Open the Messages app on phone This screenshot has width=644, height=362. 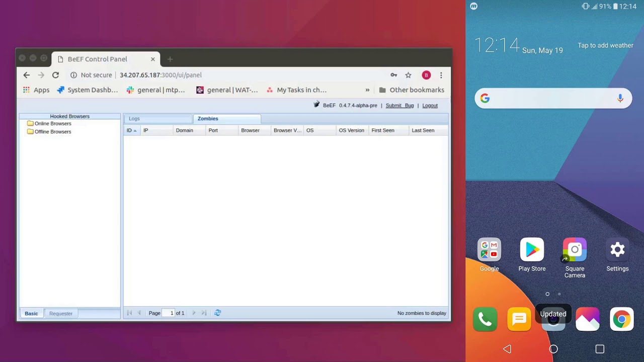click(x=519, y=319)
